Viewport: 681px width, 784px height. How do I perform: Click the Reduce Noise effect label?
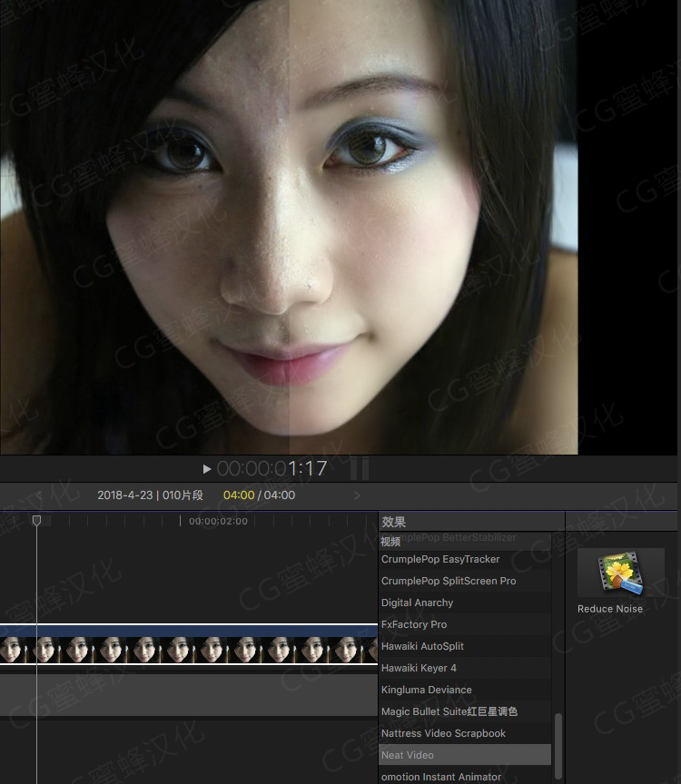[610, 609]
